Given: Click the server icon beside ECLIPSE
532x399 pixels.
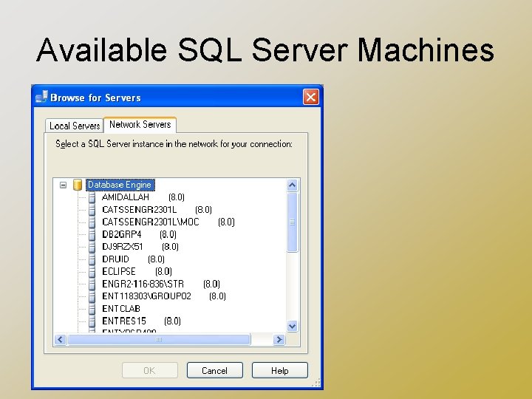Looking at the screenshot, I should 92,271.
